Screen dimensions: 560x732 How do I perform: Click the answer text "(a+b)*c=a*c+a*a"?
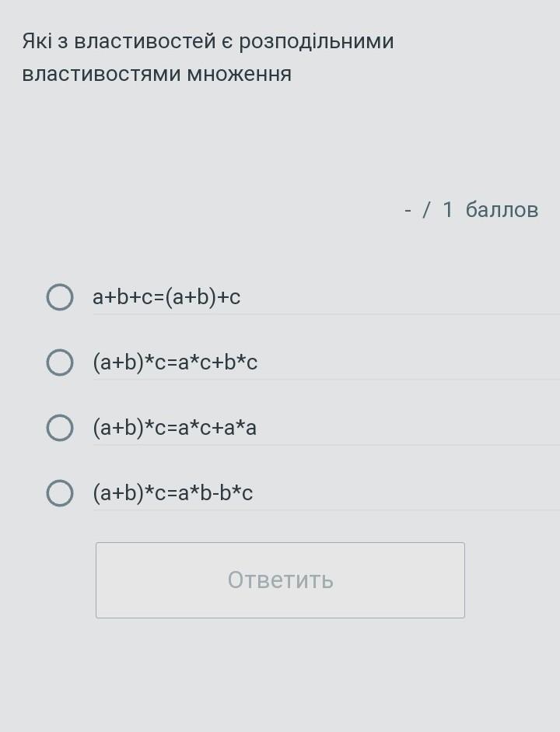[174, 427]
